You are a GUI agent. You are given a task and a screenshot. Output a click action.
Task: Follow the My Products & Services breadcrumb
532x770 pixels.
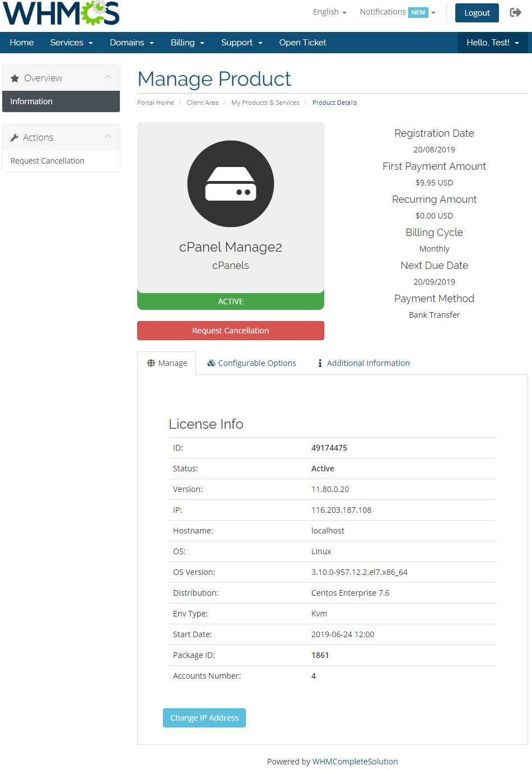coord(265,103)
